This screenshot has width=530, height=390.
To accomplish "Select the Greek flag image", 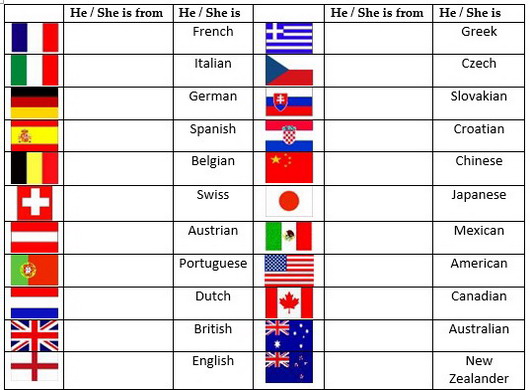I will point(289,38).
